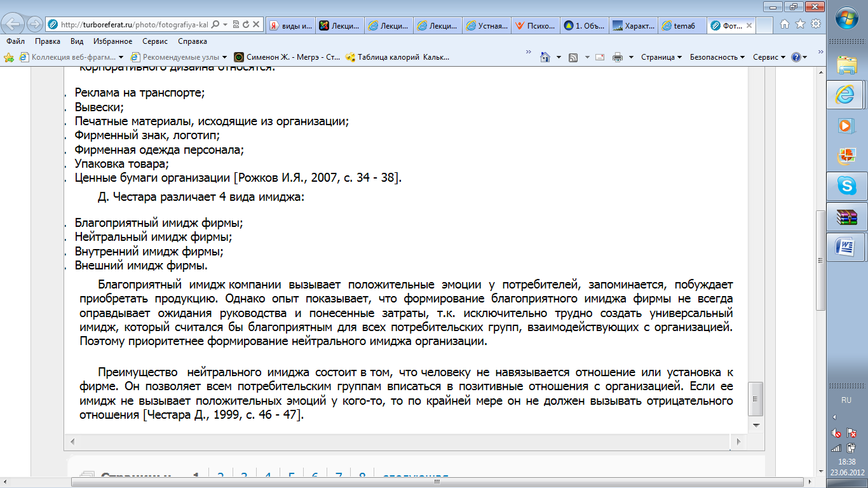Image resolution: width=868 pixels, height=488 pixels.
Task: Switch to the "Психо..." tab
Action: (x=535, y=25)
